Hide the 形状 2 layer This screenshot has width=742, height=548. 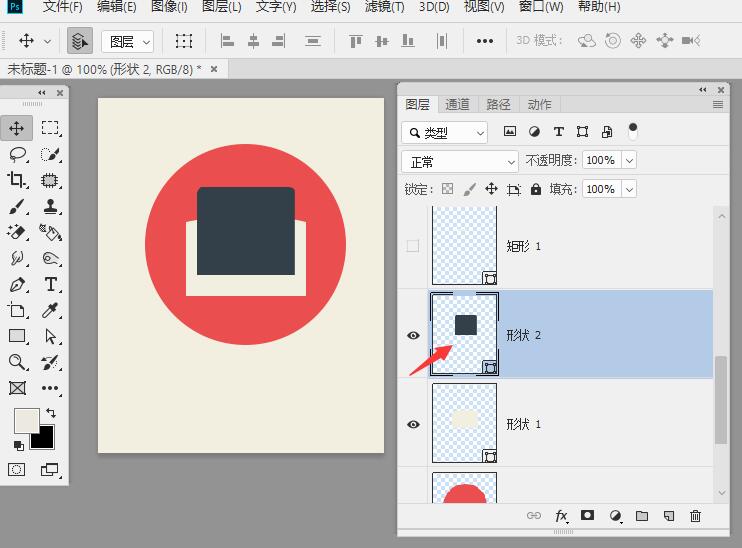[413, 336]
